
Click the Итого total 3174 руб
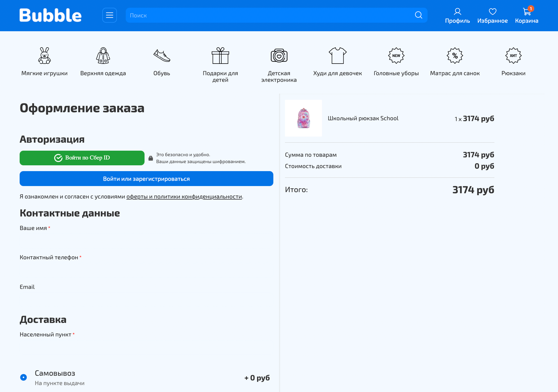(x=473, y=190)
